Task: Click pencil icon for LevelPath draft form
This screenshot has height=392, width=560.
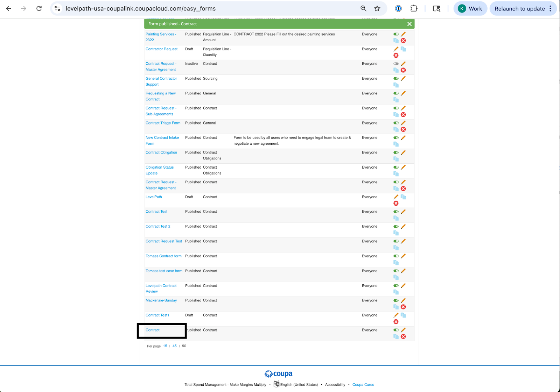Action: (396, 197)
